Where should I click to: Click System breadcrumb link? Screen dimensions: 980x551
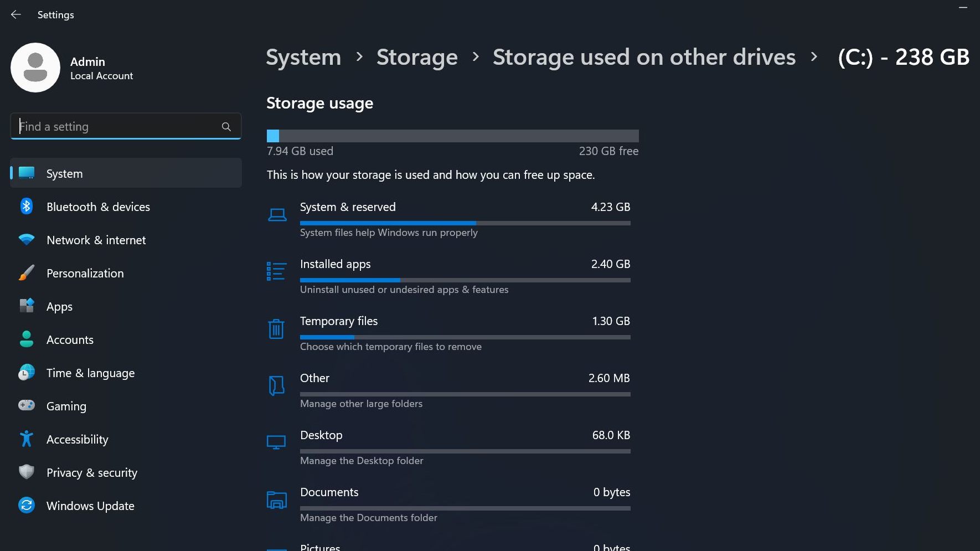click(x=303, y=57)
